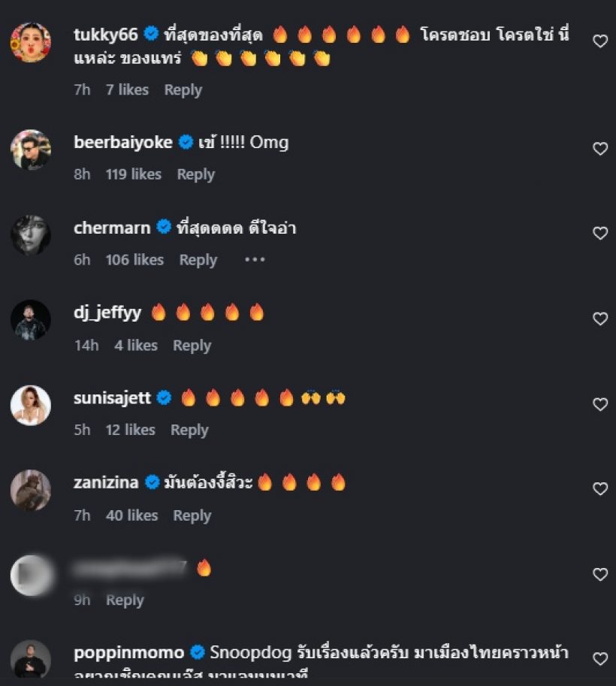
Task: Heart poppinmomo's Snoopdog comment
Action: click(600, 659)
